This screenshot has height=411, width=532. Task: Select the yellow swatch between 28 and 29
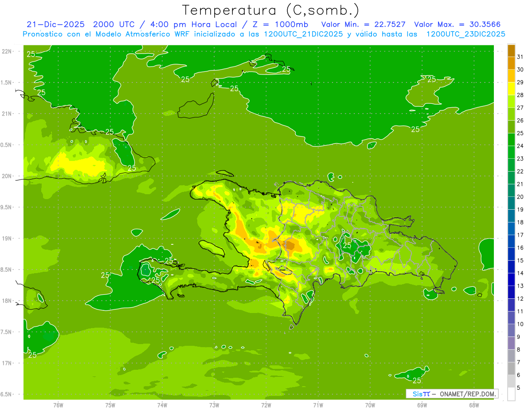click(x=511, y=89)
